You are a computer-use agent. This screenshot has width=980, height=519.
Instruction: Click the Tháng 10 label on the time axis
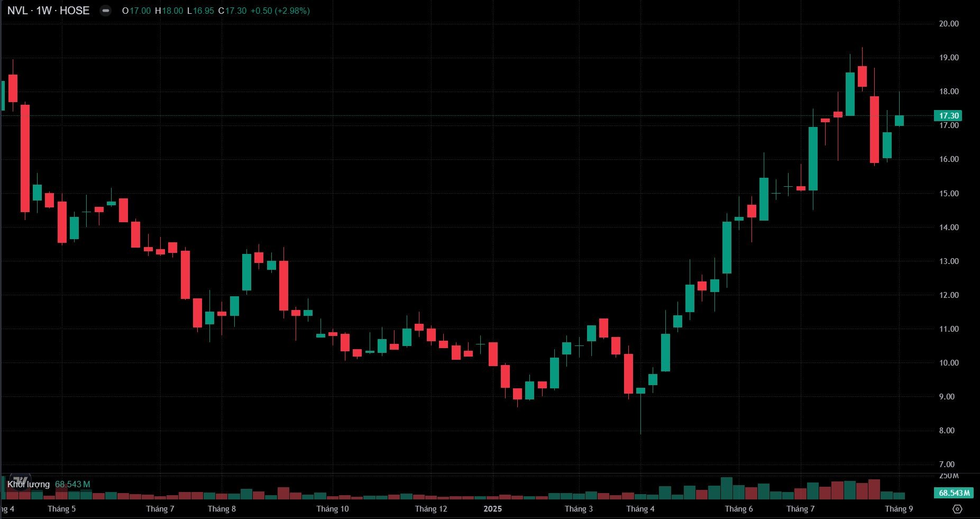(x=332, y=509)
